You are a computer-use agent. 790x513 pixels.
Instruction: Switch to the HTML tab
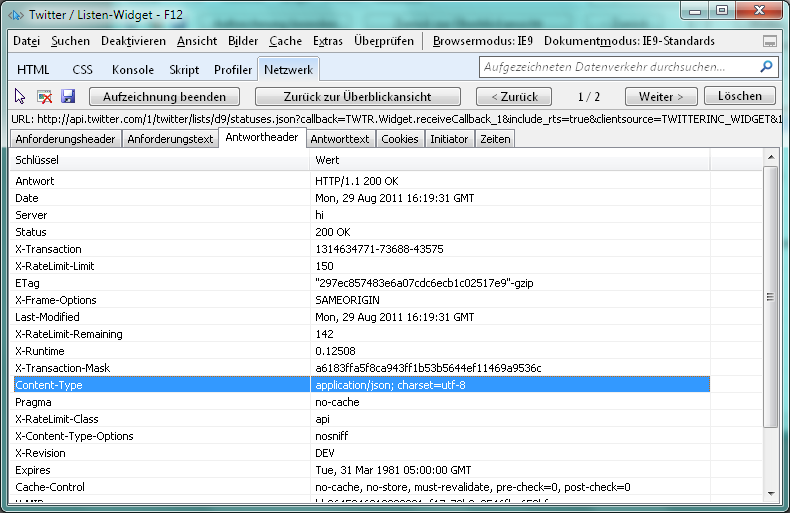[x=33, y=70]
